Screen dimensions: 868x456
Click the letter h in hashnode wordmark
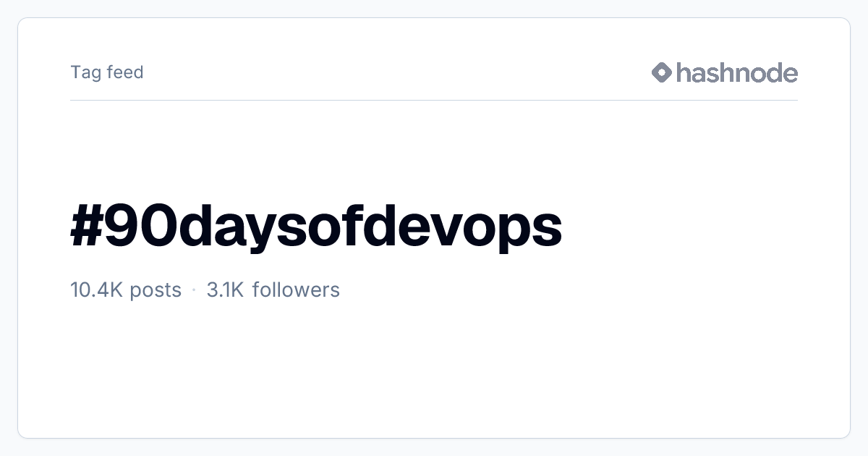point(684,72)
